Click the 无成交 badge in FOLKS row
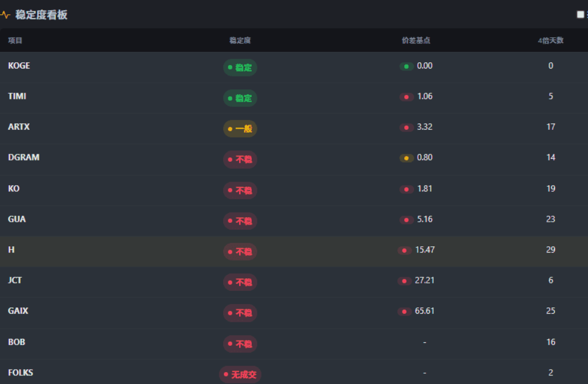This screenshot has width=588, height=384. point(240,375)
